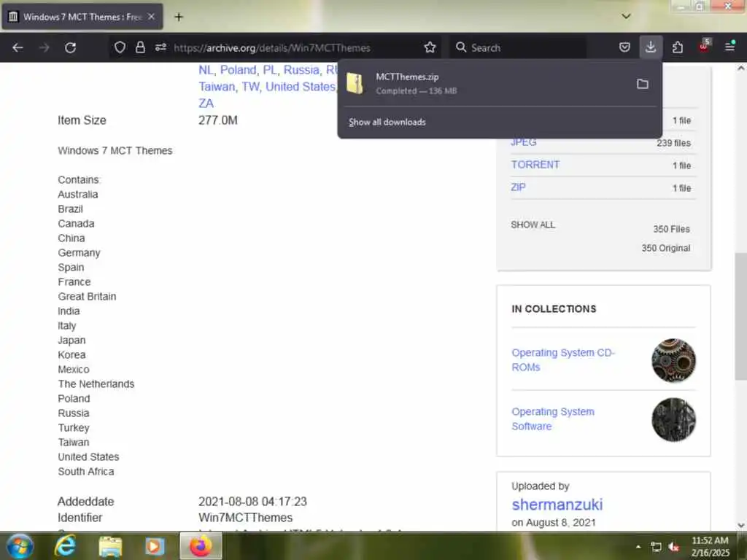Show all downloads

tap(387, 122)
